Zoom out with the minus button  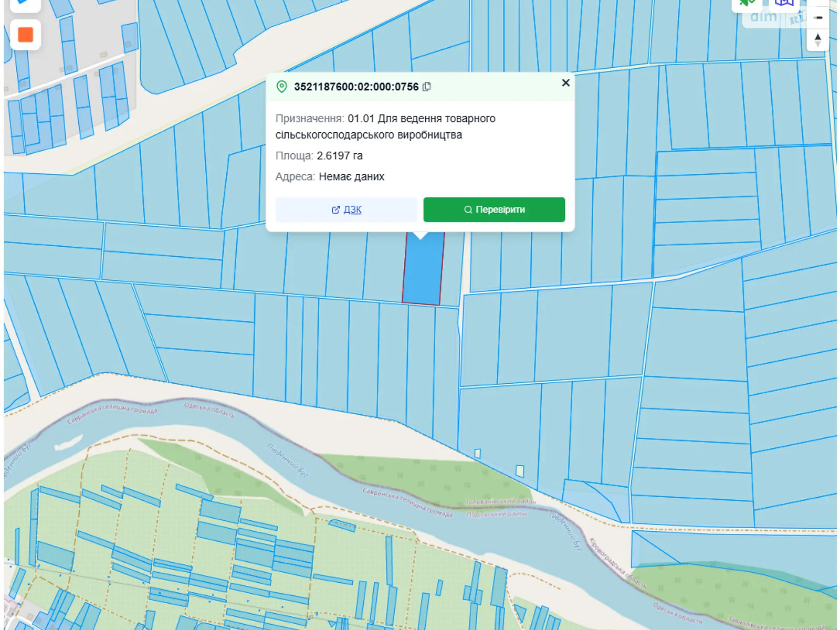pyautogui.click(x=818, y=17)
